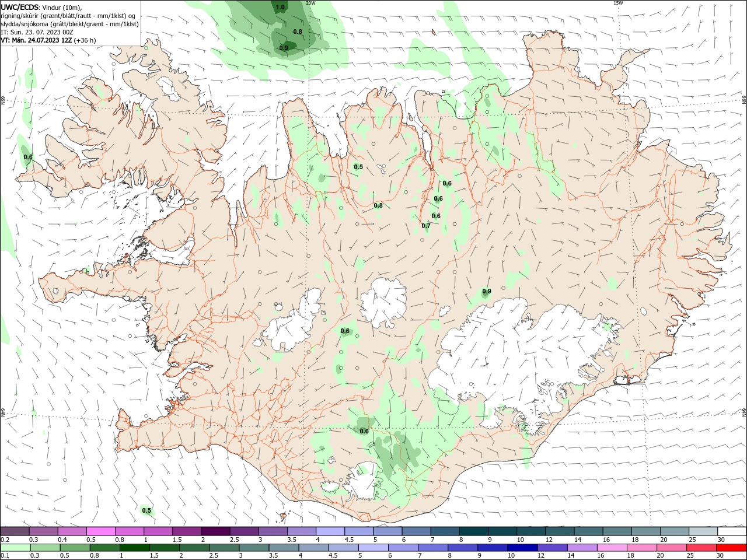
Task: Click the white 30 swatch ending the top legend row
Action: point(732,531)
